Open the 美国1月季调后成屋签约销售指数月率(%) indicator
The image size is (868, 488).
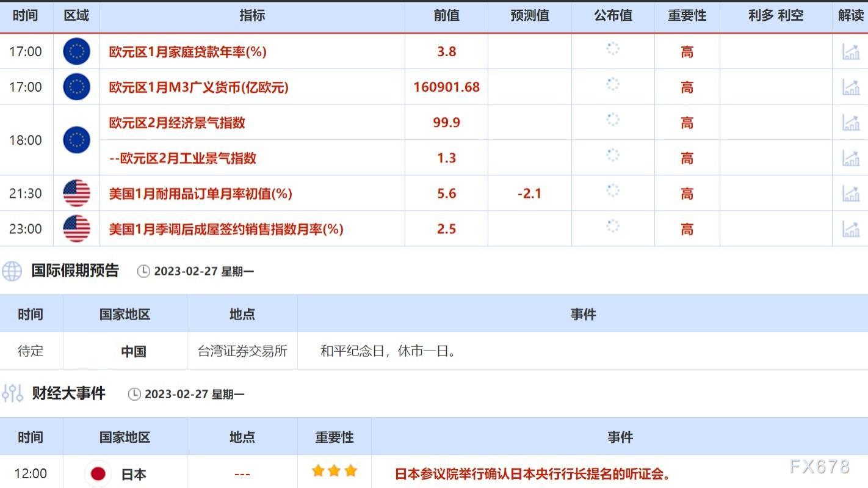(226, 229)
